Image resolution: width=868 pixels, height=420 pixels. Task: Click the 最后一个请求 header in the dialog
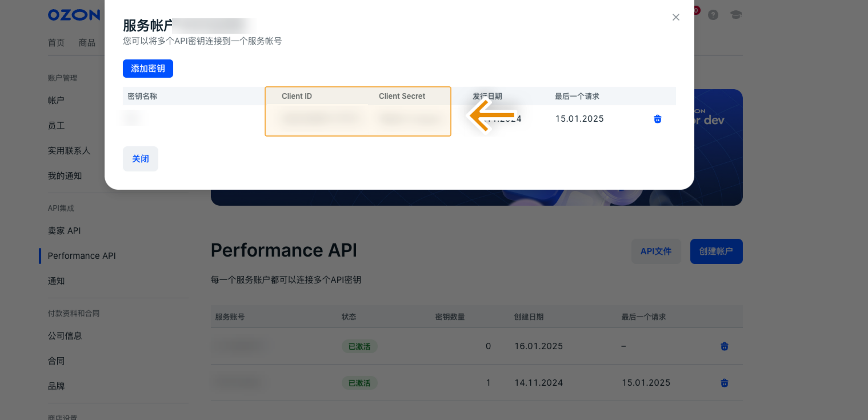pyautogui.click(x=577, y=97)
